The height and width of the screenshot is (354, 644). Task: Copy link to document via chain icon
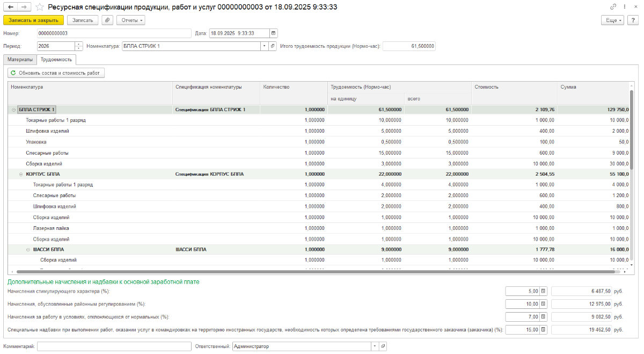pyautogui.click(x=613, y=7)
